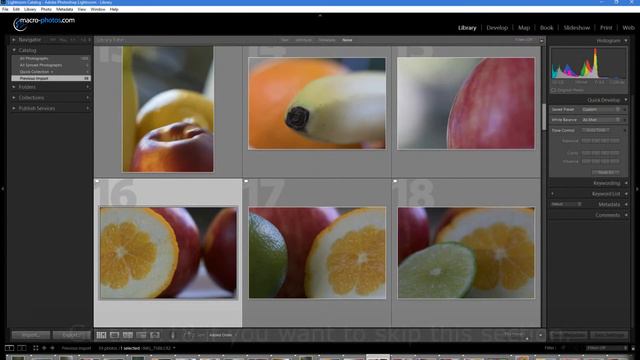
Task: Switch to the Develop module
Action: tap(497, 28)
